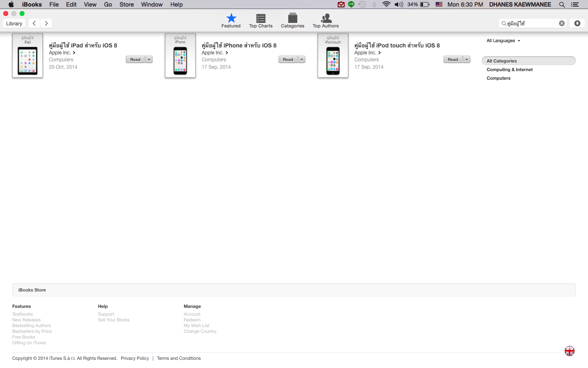Viewport: 588px width, 368px height.
Task: Open the Store menu
Action: pos(127,4)
